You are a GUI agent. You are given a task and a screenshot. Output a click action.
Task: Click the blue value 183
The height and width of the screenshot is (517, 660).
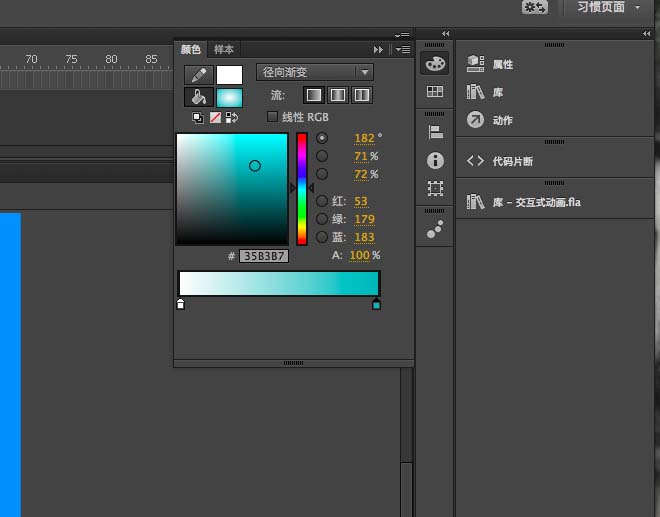pyautogui.click(x=364, y=237)
